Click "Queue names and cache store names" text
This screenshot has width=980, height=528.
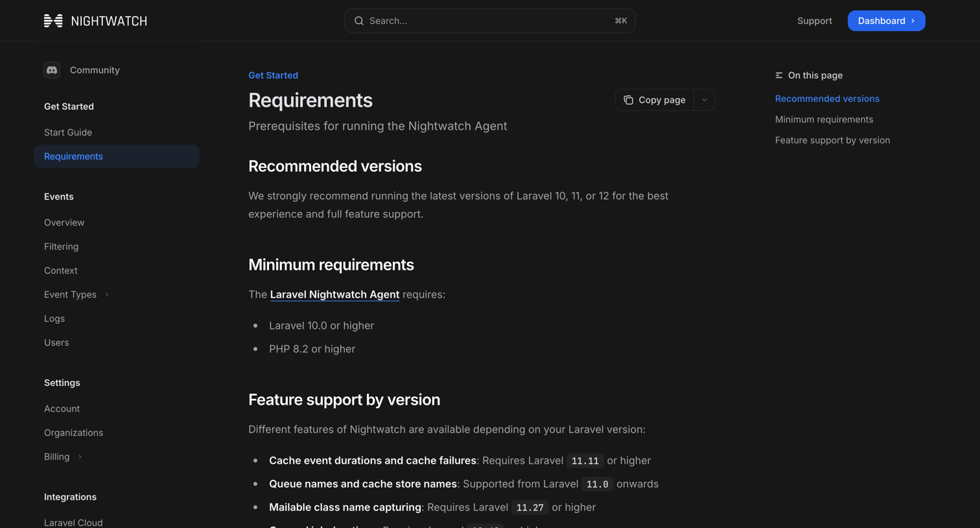[363, 484]
